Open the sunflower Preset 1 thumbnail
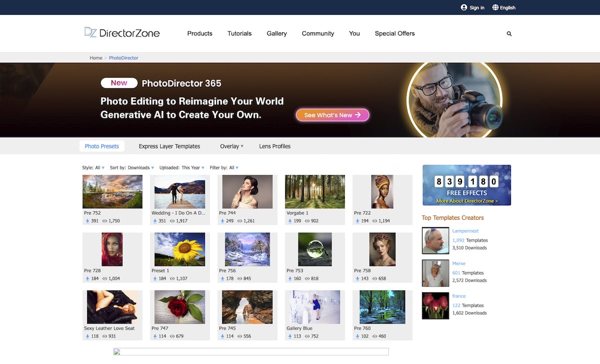The height and width of the screenshot is (364, 600). pyautogui.click(x=179, y=249)
